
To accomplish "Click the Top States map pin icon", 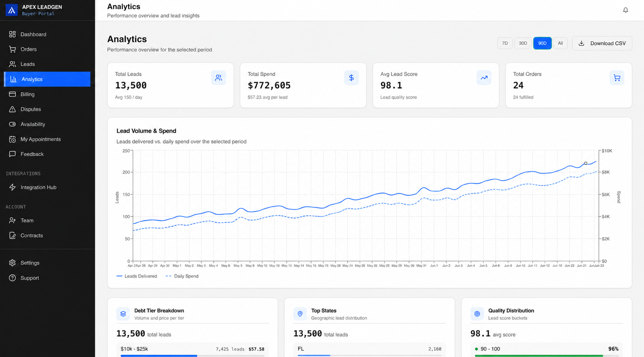I will (x=300, y=314).
